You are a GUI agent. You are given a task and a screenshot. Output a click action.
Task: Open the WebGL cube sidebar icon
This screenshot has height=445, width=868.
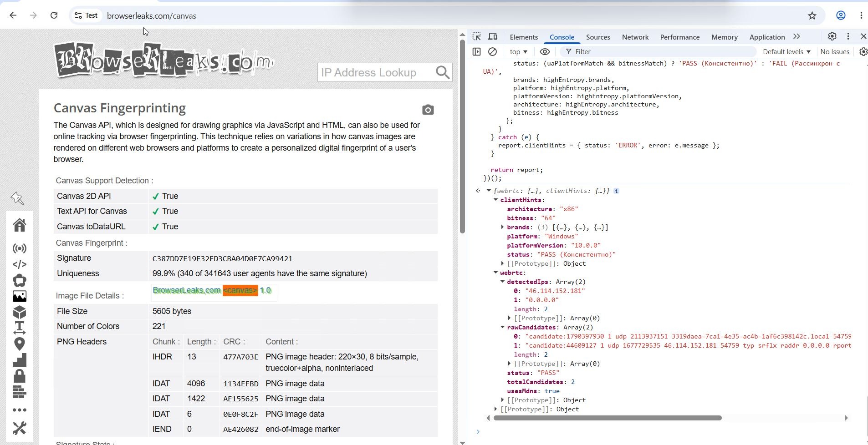(x=19, y=312)
